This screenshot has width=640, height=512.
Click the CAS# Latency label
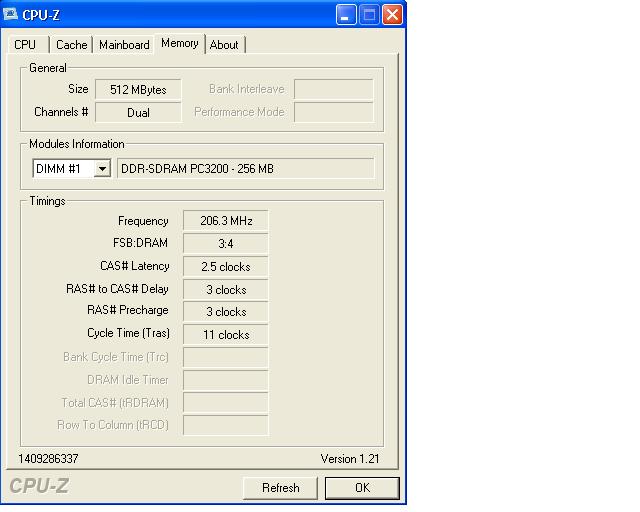coord(135,266)
